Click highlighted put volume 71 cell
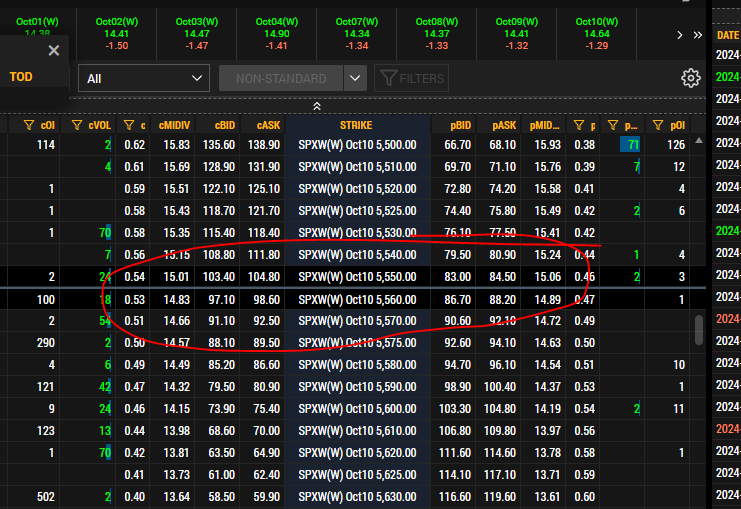The width and height of the screenshot is (741, 509). (x=630, y=145)
